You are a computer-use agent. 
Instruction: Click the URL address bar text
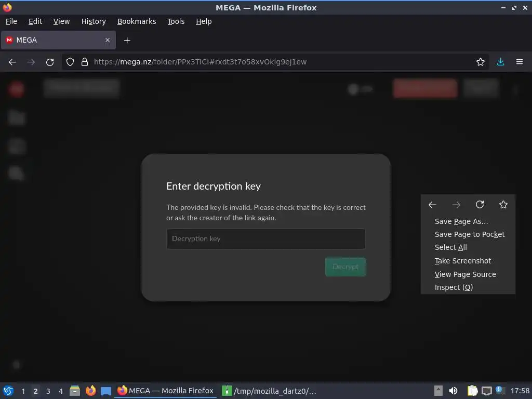click(x=200, y=62)
